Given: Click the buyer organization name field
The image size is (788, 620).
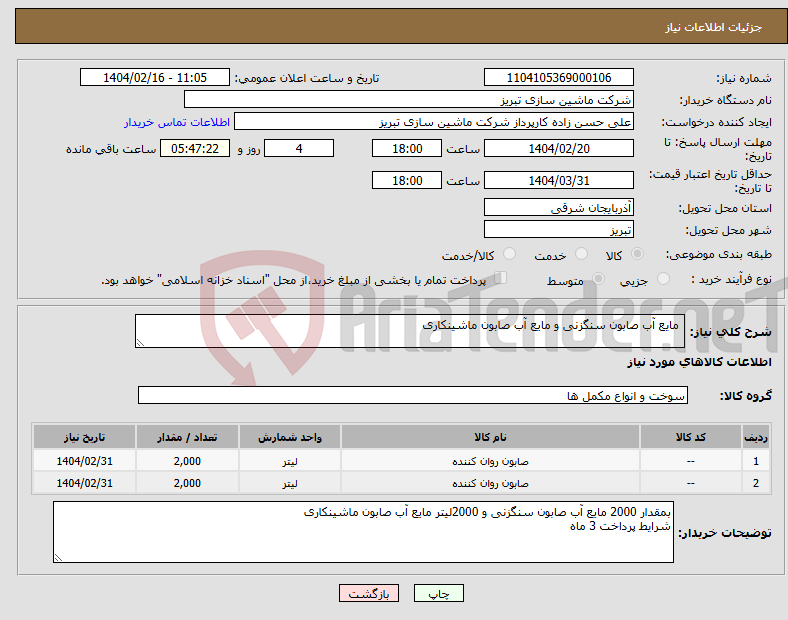Looking at the screenshot, I should (409, 99).
